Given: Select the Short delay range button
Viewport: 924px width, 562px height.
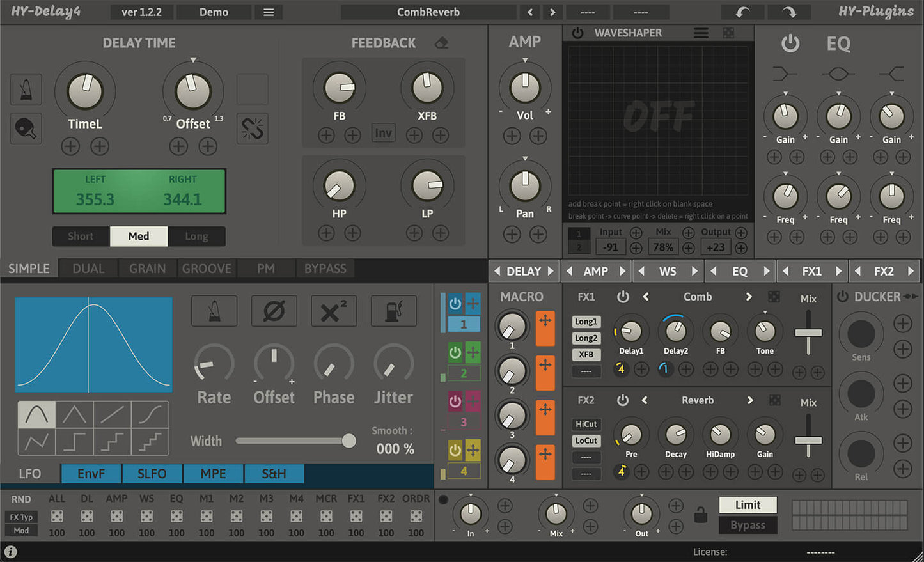Looking at the screenshot, I should [x=81, y=236].
